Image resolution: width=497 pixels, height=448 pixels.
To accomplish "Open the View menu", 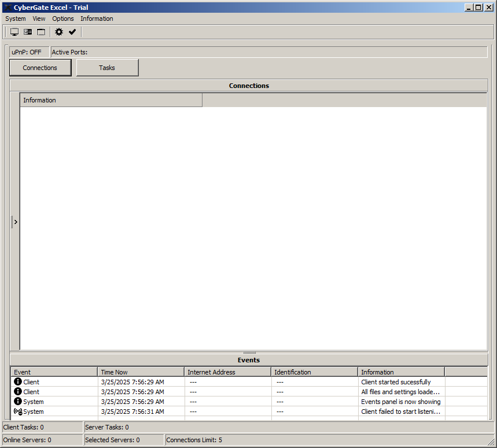I will (x=39, y=19).
